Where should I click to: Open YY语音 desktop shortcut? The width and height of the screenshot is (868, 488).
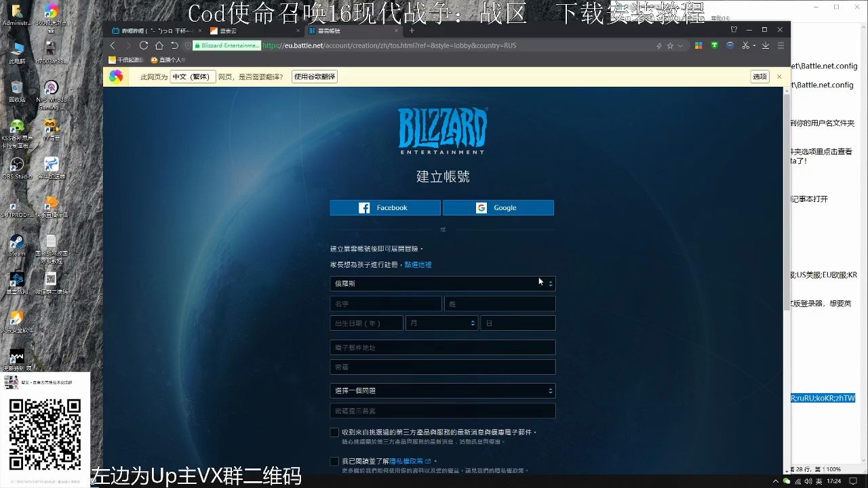(51, 129)
